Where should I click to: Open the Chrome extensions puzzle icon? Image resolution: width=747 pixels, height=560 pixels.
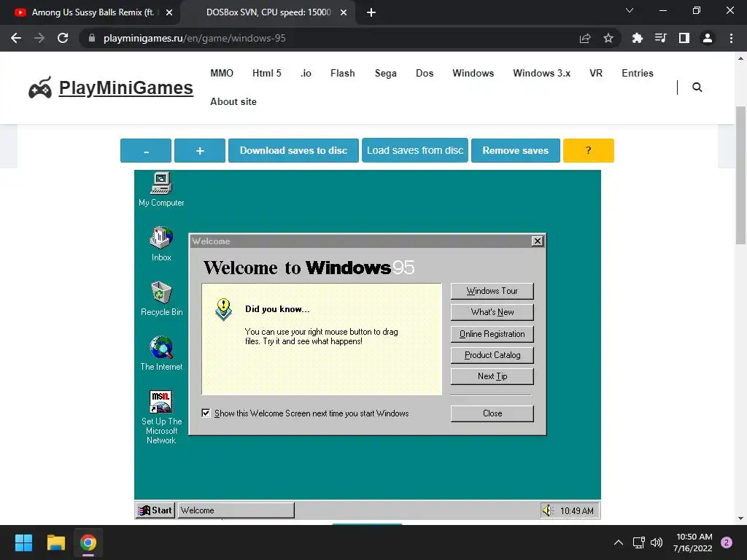637,38
